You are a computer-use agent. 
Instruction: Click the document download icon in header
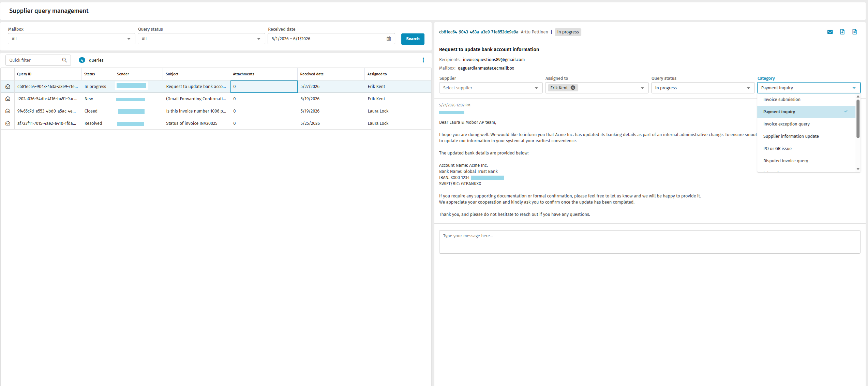842,32
